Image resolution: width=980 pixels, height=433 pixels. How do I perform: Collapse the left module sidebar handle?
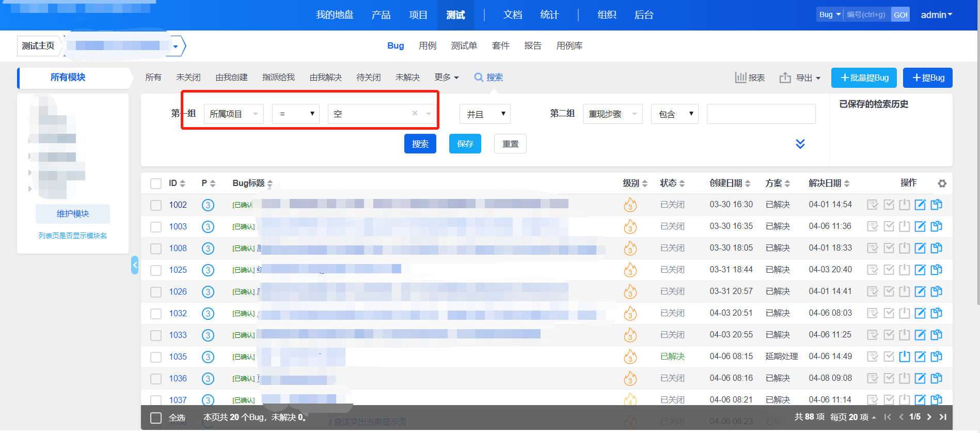pyautogui.click(x=135, y=265)
